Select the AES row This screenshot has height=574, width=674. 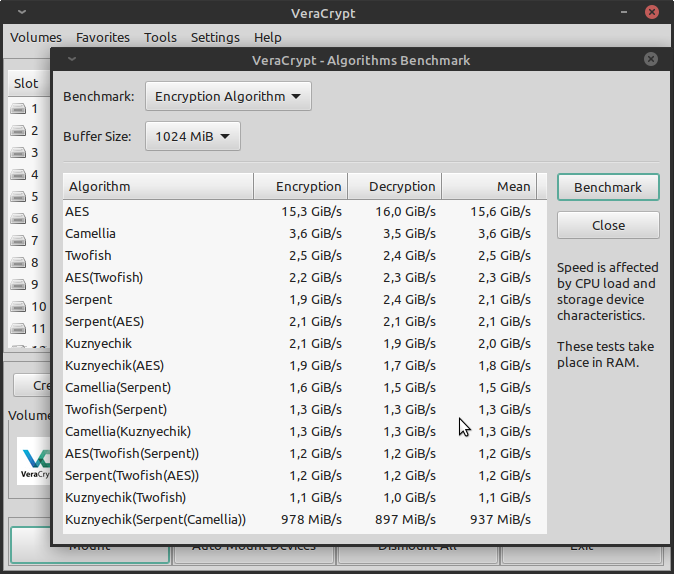coord(305,212)
